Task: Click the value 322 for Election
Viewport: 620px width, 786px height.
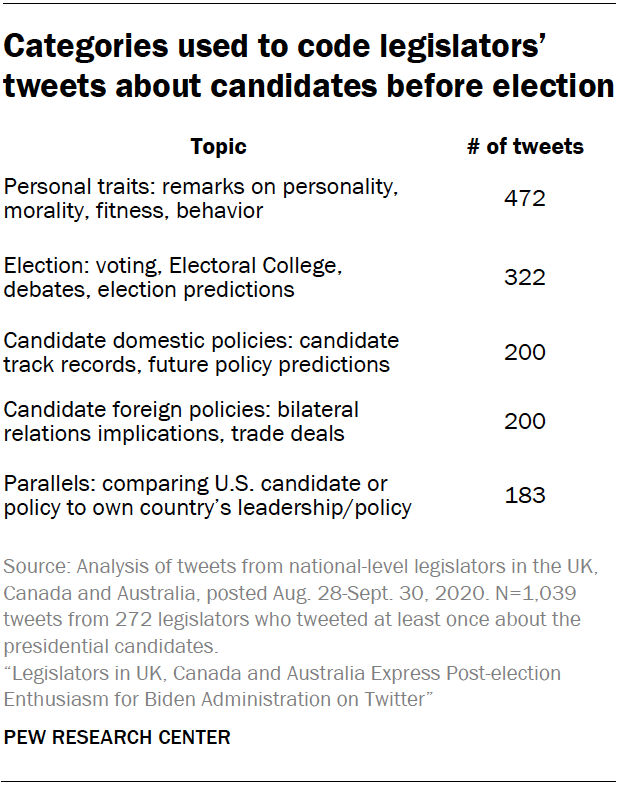Action: click(525, 277)
